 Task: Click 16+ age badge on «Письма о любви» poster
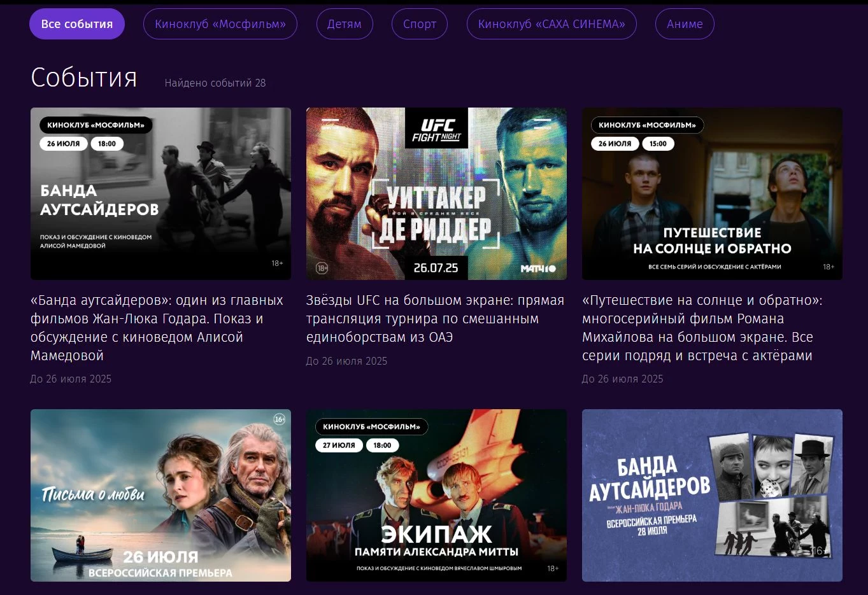[x=279, y=419]
